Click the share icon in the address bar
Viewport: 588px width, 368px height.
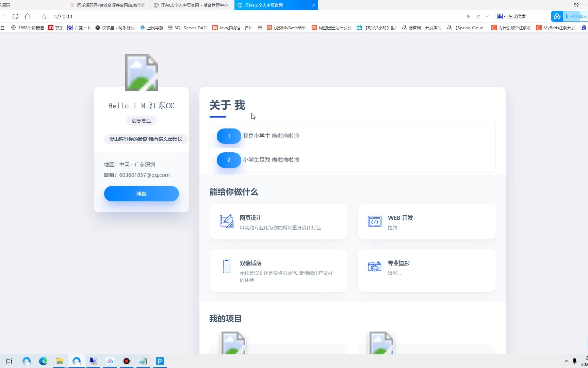click(x=478, y=16)
